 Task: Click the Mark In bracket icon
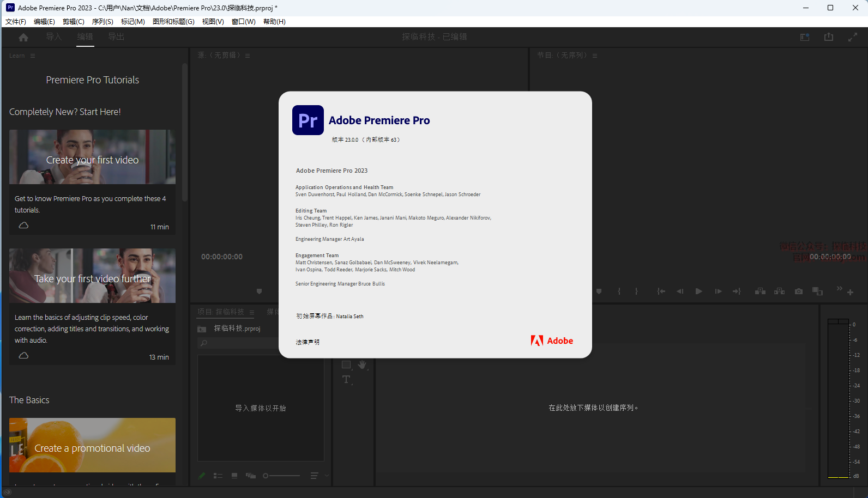(619, 291)
